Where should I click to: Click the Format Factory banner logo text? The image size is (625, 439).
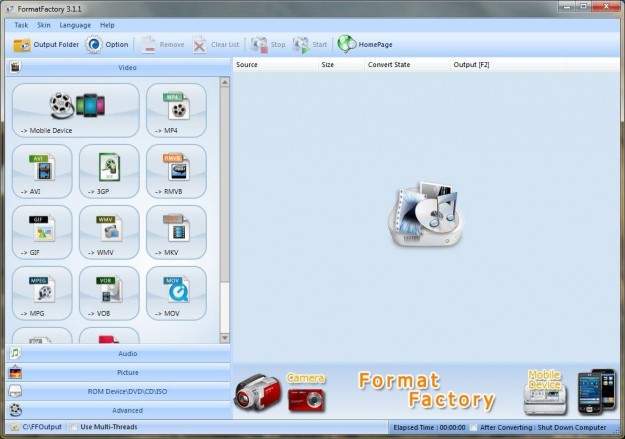coord(426,391)
